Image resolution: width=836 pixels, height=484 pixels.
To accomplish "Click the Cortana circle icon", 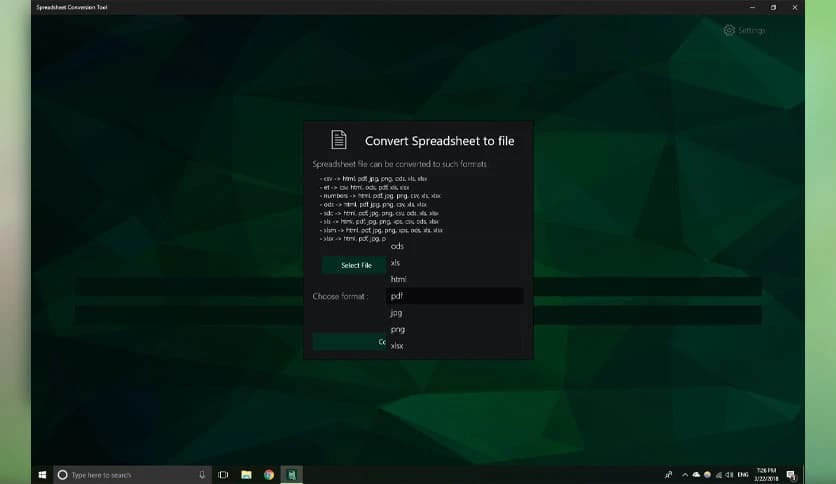I will [62, 474].
